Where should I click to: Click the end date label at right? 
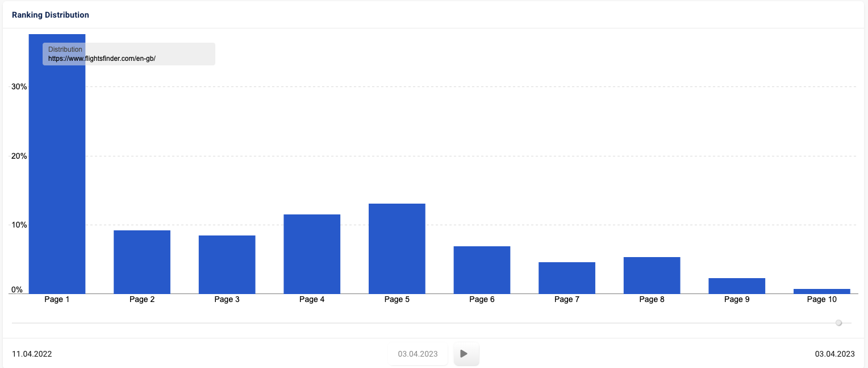(834, 354)
